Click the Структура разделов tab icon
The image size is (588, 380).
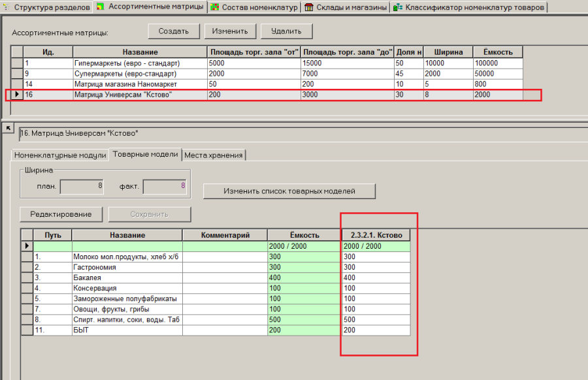6,7
